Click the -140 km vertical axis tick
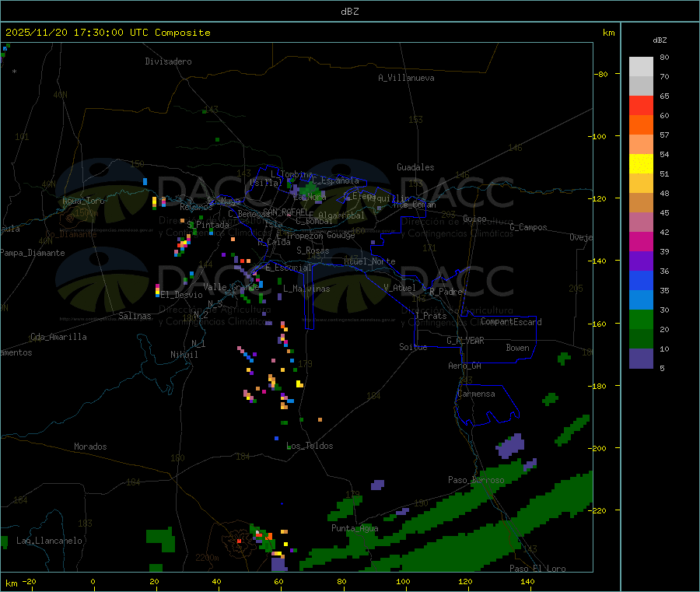The height and width of the screenshot is (592, 700). coord(599,261)
